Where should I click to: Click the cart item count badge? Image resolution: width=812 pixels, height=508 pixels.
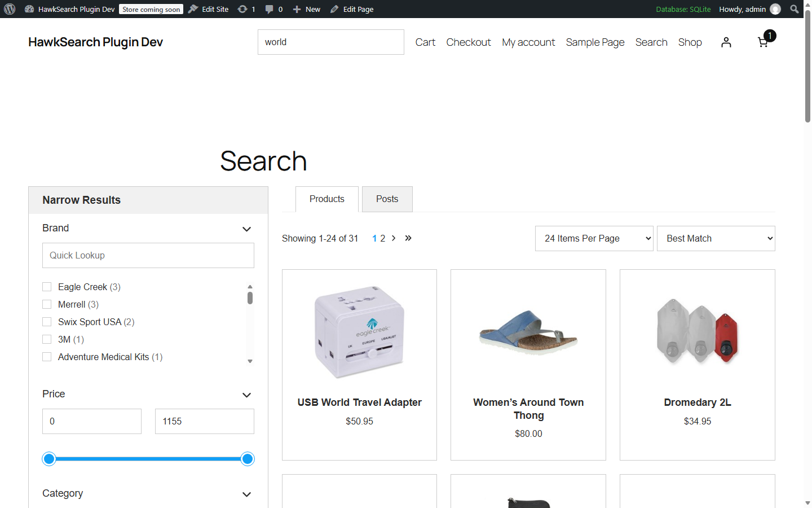(770, 36)
